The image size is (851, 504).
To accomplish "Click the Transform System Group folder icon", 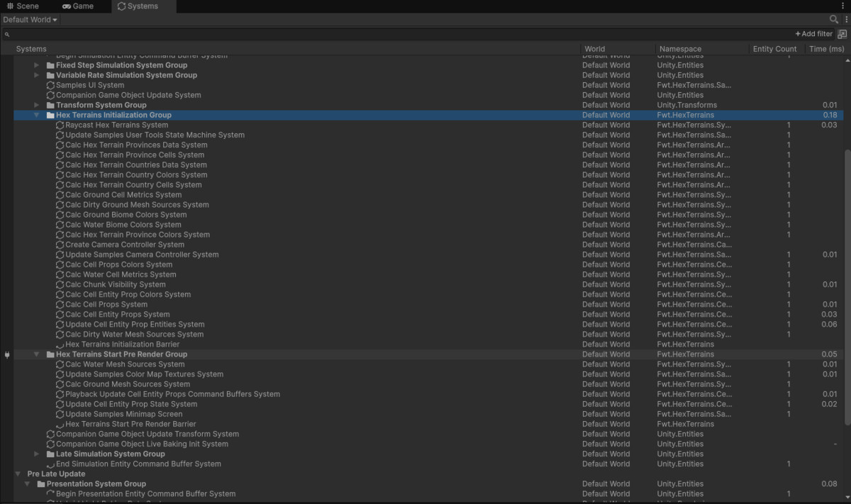I will tap(50, 105).
